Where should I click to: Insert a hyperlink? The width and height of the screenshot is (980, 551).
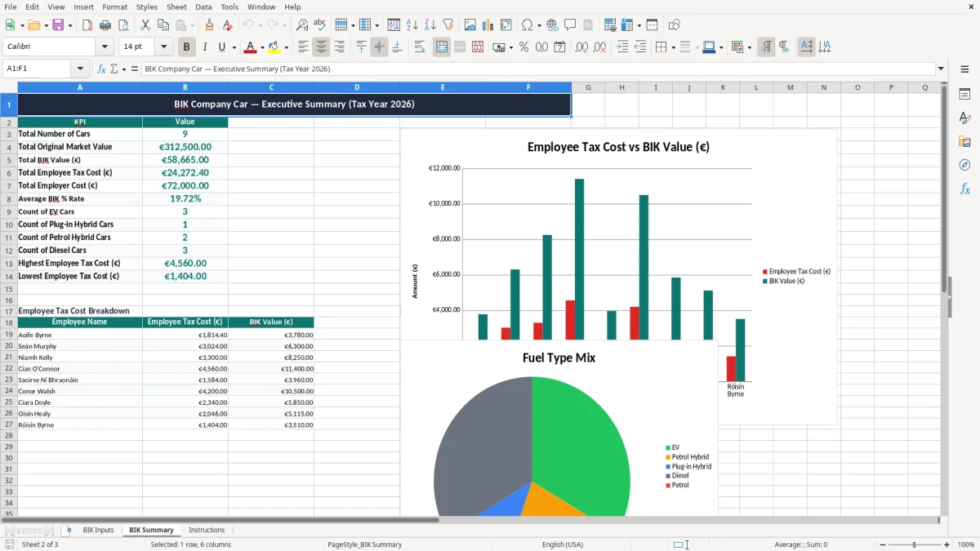[553, 25]
